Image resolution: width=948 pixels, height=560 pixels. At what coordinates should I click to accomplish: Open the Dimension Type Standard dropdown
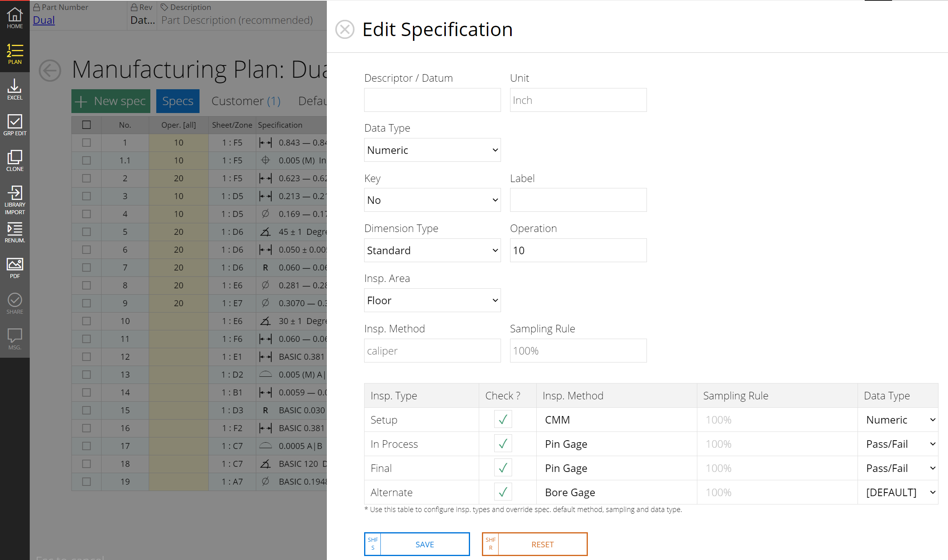432,250
